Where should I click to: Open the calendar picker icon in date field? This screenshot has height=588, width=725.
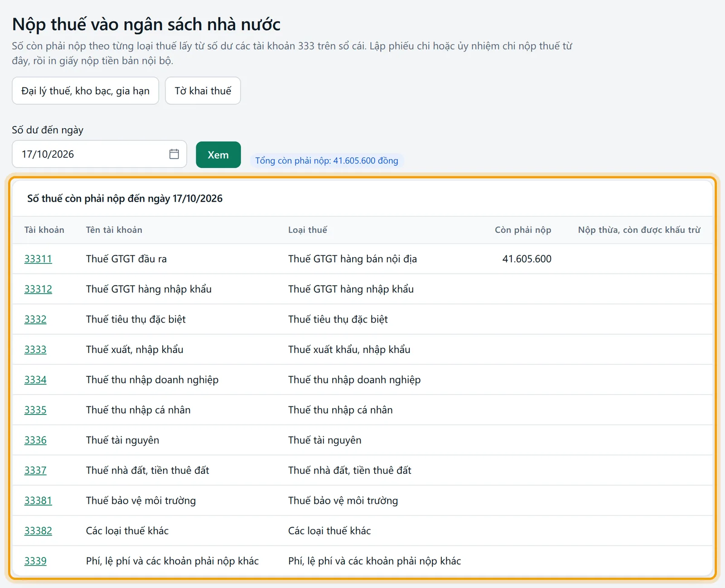coord(174,154)
